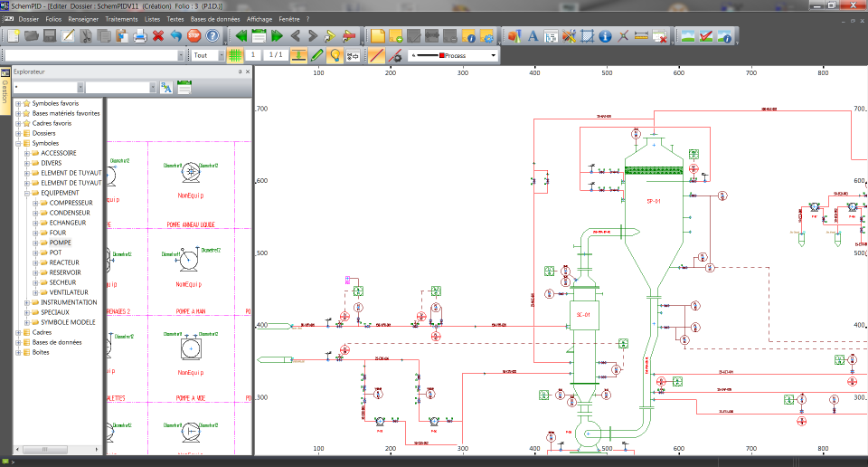The height and width of the screenshot is (467, 868).
Task: Toggle the red diagonal line draw mode
Action: coord(376,55)
